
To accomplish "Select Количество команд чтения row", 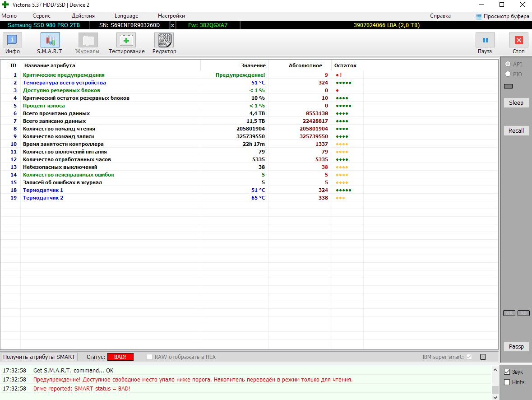I will (250, 129).
